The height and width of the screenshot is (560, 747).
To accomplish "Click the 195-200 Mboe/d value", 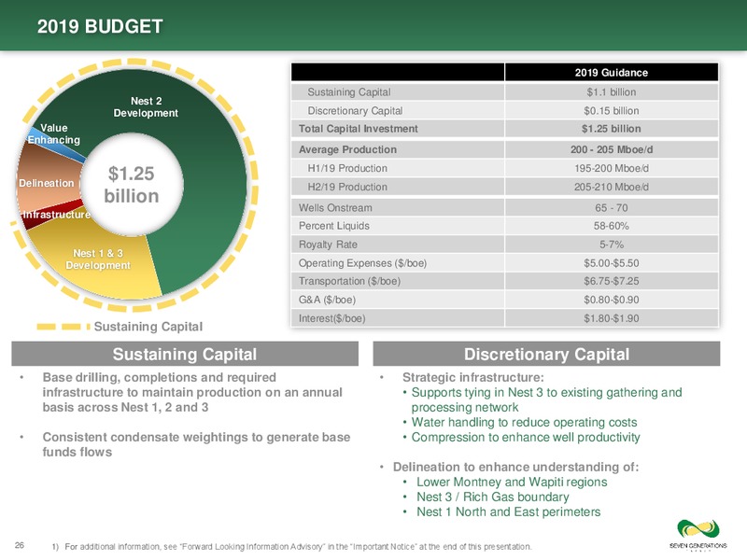I will [612, 168].
